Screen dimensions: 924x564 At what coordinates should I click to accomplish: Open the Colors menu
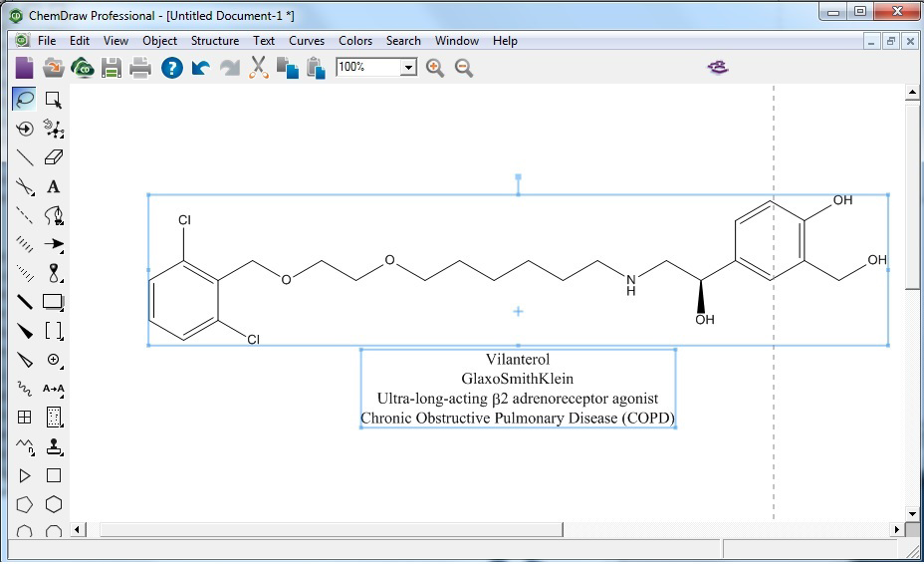click(x=355, y=41)
